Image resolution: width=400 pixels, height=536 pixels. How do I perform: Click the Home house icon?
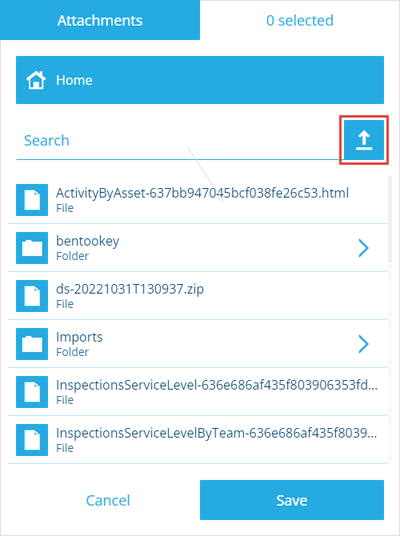36,80
